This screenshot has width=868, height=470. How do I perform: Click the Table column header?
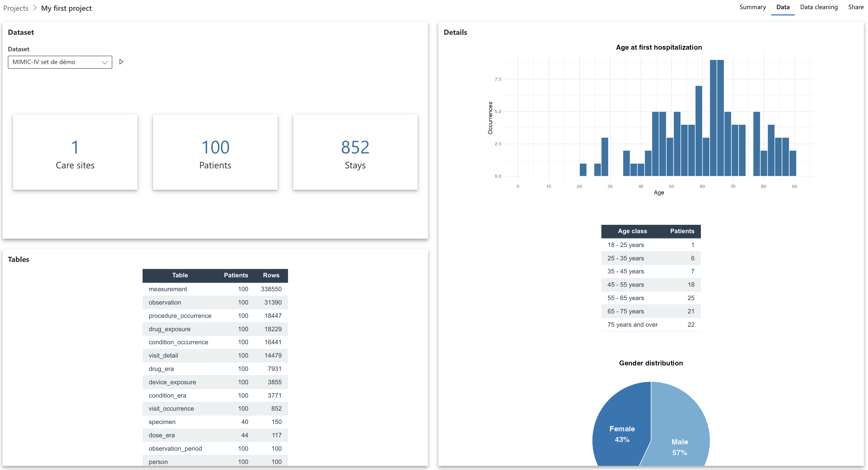tap(180, 275)
